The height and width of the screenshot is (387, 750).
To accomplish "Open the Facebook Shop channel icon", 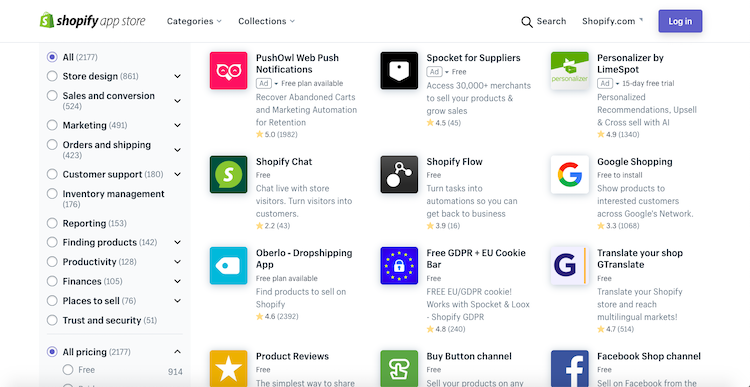I will pos(570,368).
